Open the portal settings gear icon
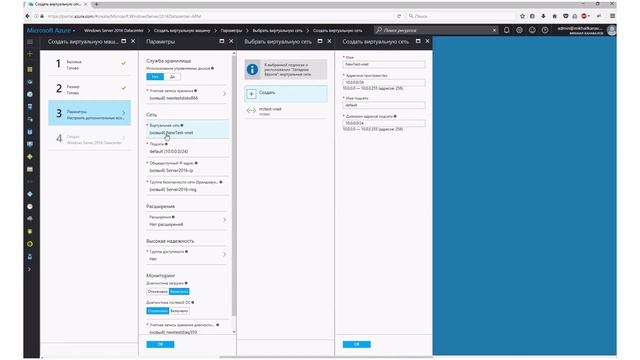This screenshot has height=360, width=640. [519, 30]
